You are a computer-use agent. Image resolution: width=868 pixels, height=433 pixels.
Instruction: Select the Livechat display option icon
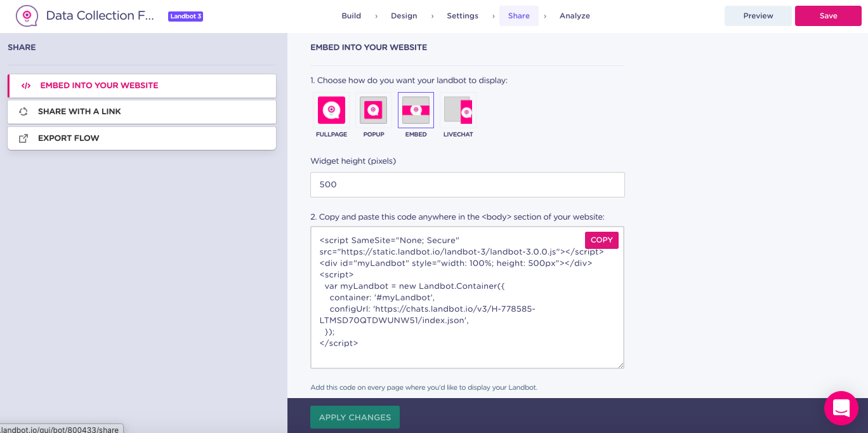[458, 110]
